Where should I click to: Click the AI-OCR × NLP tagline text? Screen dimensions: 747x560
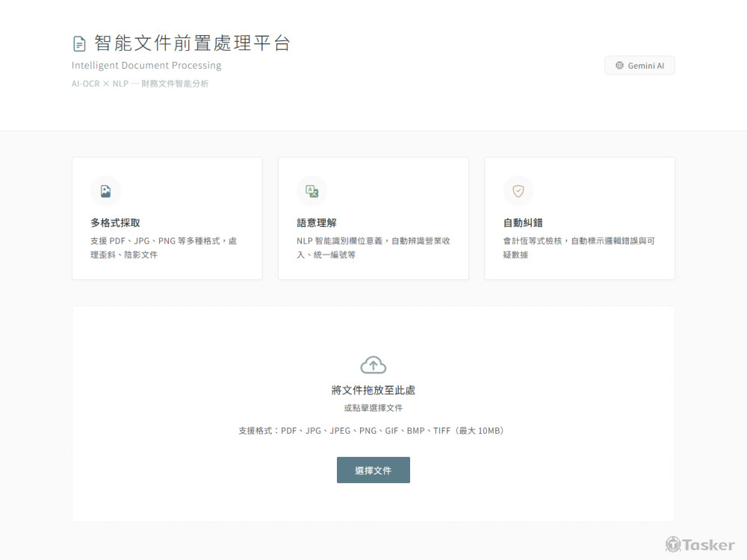coord(140,84)
